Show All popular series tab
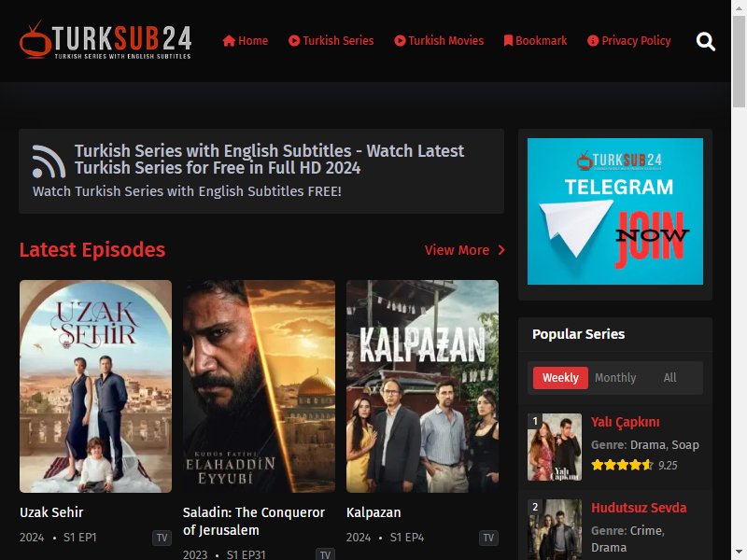Screen dimensions: 747x560 coord(669,378)
